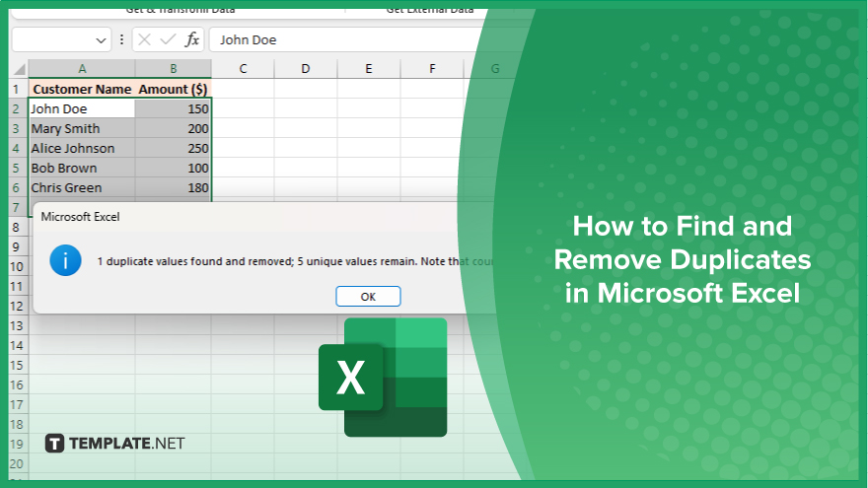Viewport: 868px width, 488px height.
Task: Click the Insert Function fx icon
Action: [192, 39]
